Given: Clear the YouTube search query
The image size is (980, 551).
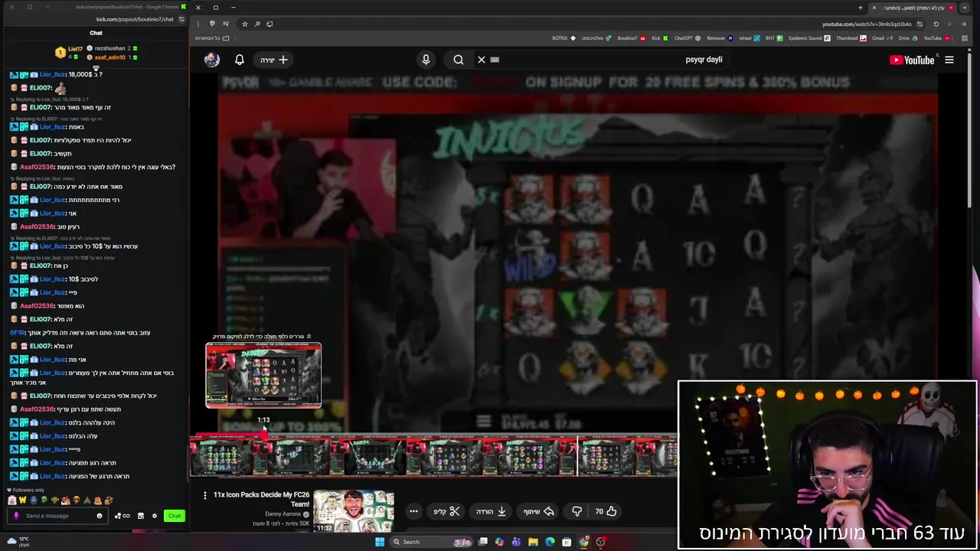Looking at the screenshot, I should tap(482, 60).
